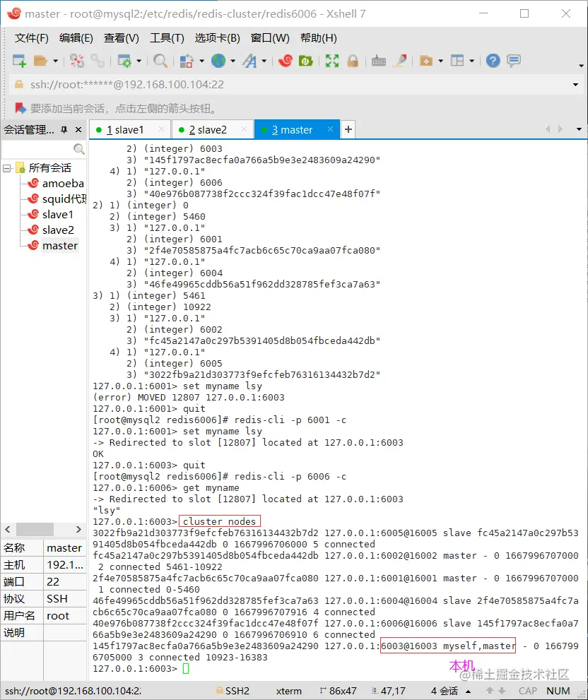Expand the layout dropdown arrow
This screenshot has width=588, height=700.
(x=472, y=61)
